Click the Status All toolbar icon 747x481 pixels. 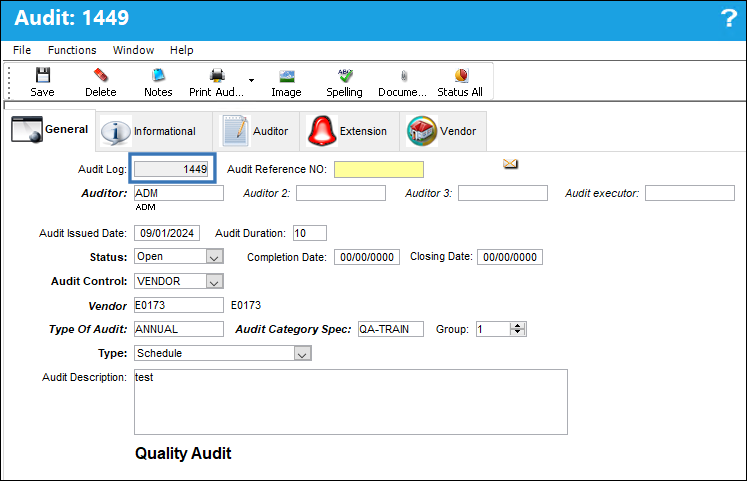pyautogui.click(x=461, y=75)
